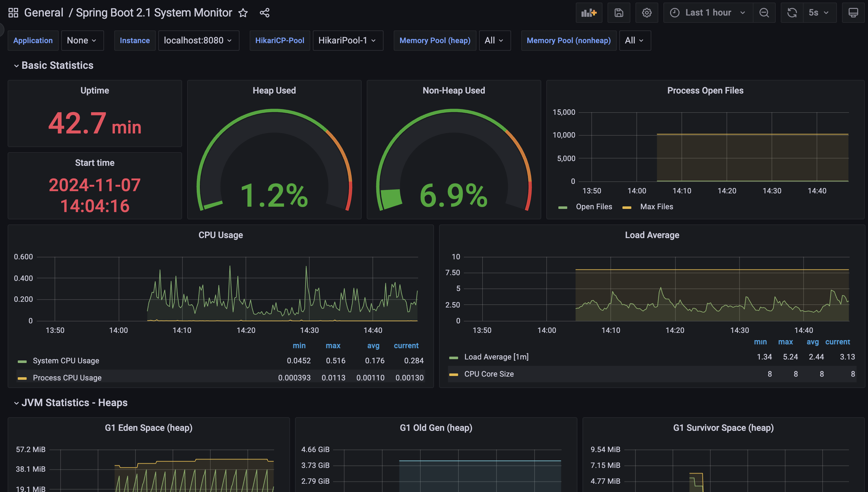
Task: Open the CPU Usage panel title menu
Action: [220, 235]
